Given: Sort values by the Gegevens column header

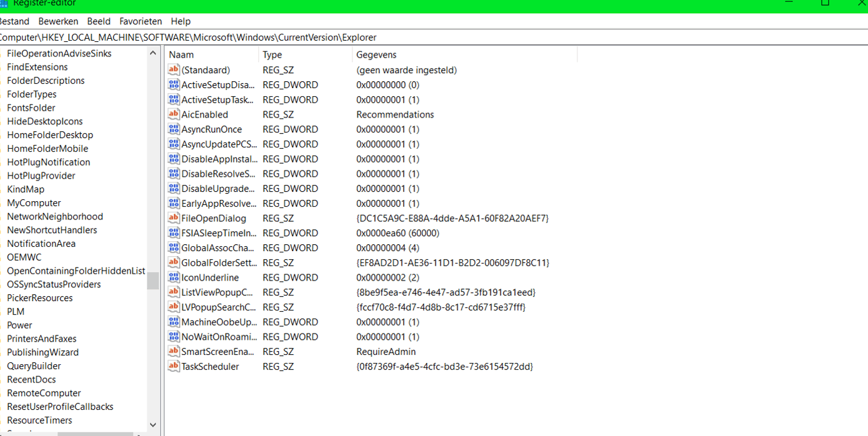Looking at the screenshot, I should [x=465, y=54].
